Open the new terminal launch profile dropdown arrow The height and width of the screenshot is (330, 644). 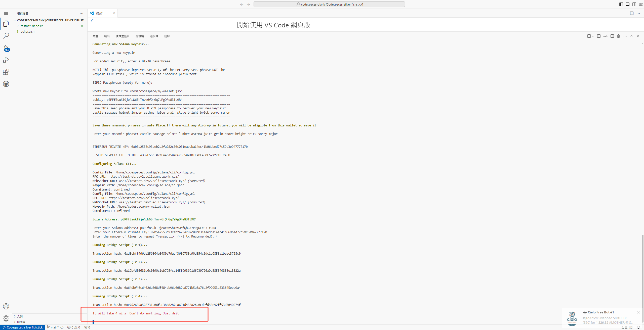click(593, 36)
